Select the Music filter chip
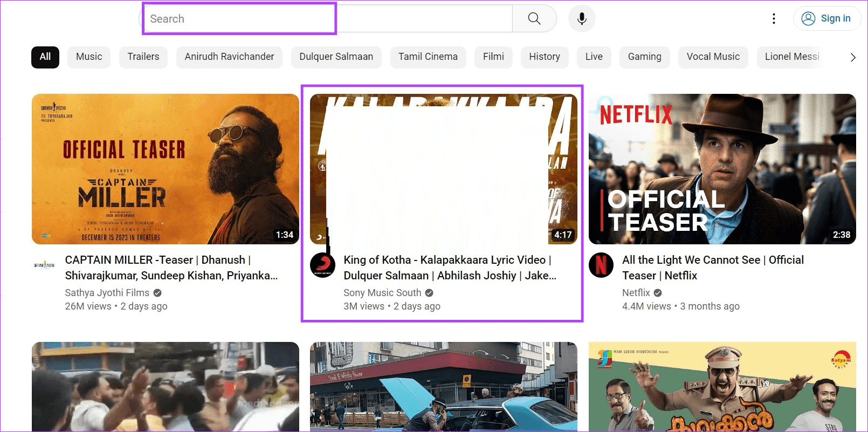This screenshot has width=868, height=432. click(89, 57)
